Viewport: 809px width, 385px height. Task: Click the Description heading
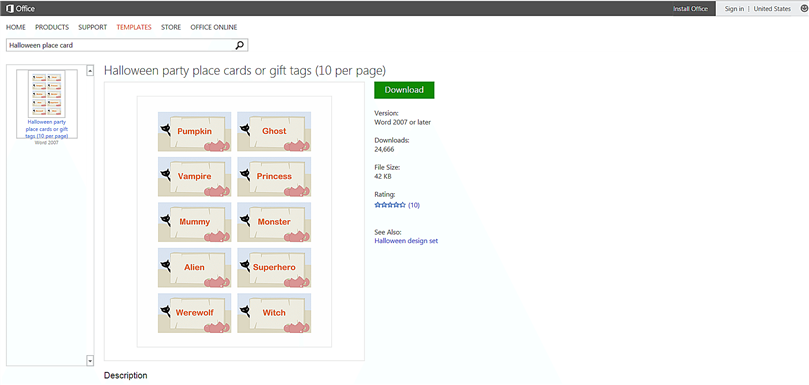tap(125, 376)
